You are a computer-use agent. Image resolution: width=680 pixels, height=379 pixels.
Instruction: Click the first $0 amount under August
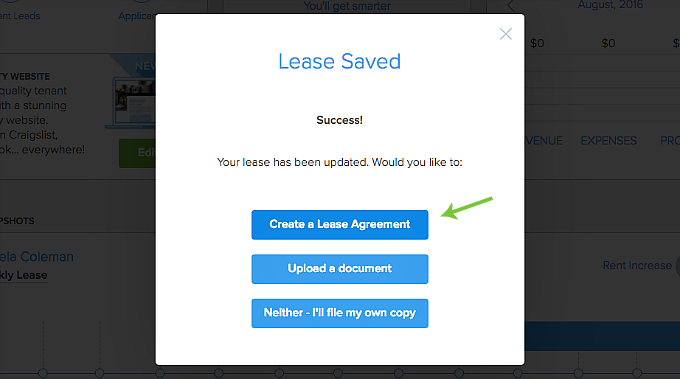(x=537, y=43)
